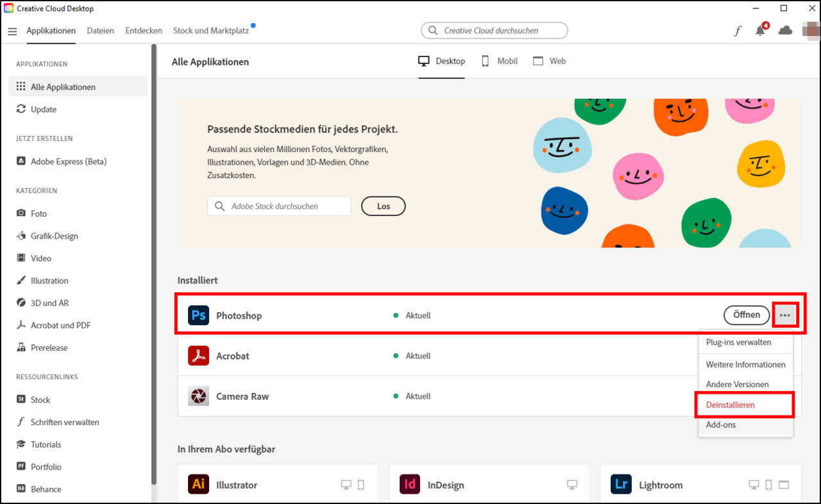The width and height of the screenshot is (821, 504).
Task: Open the Photoshop three-dot options menu
Action: [785, 315]
